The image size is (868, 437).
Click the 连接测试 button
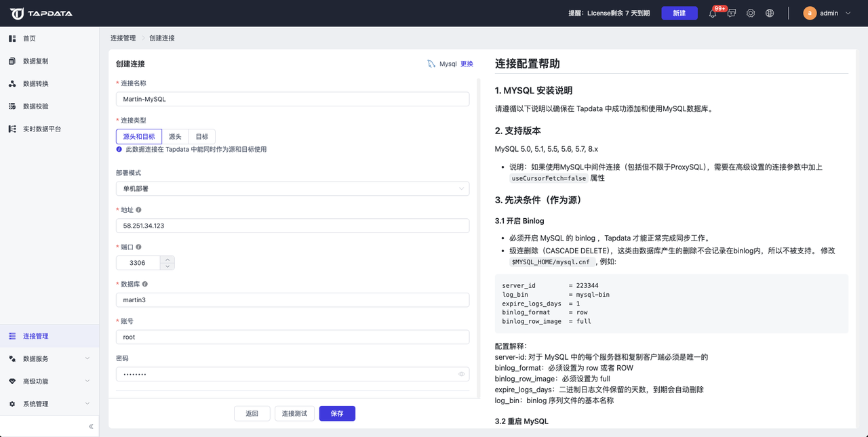294,413
